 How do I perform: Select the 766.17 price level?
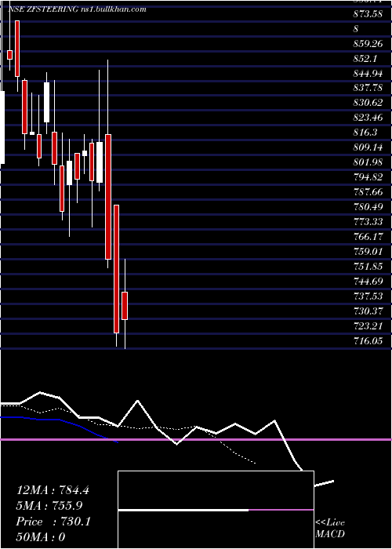point(368,237)
